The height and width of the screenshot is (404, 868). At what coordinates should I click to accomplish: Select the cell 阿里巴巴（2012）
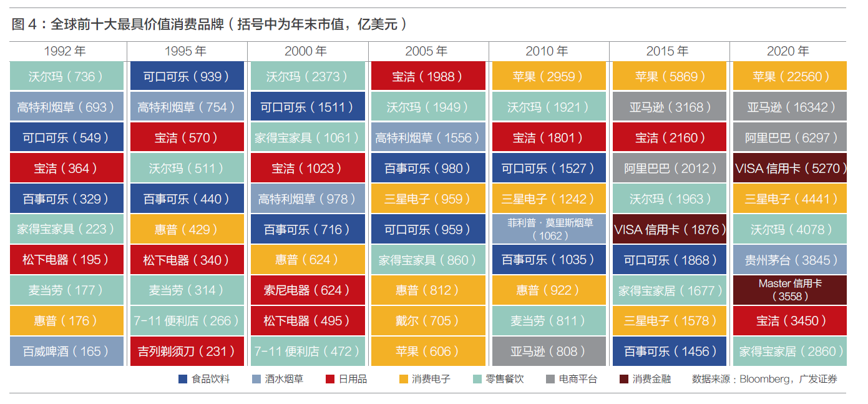[x=670, y=168]
